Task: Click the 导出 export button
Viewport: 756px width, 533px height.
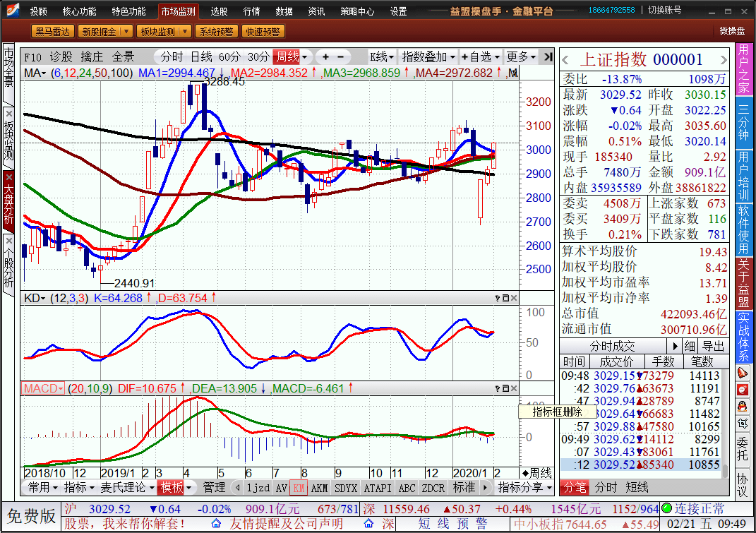Action: click(713, 346)
